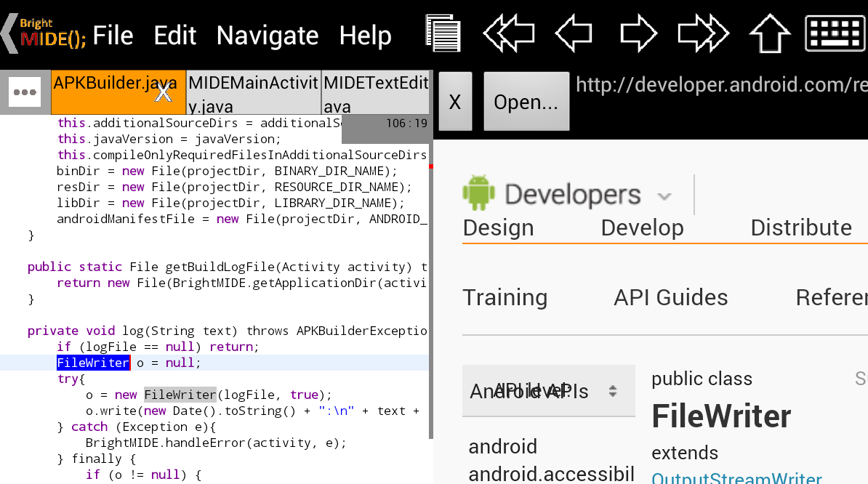Click the single left arrow icon

tap(574, 33)
